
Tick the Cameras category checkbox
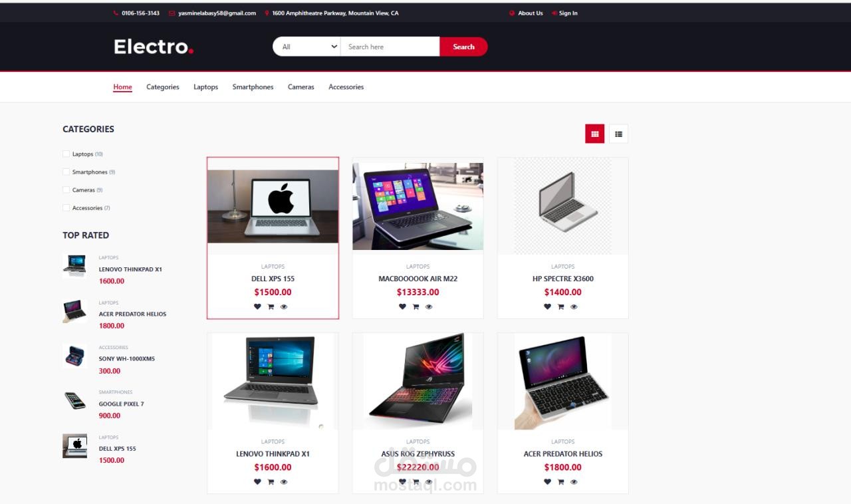[x=66, y=189]
